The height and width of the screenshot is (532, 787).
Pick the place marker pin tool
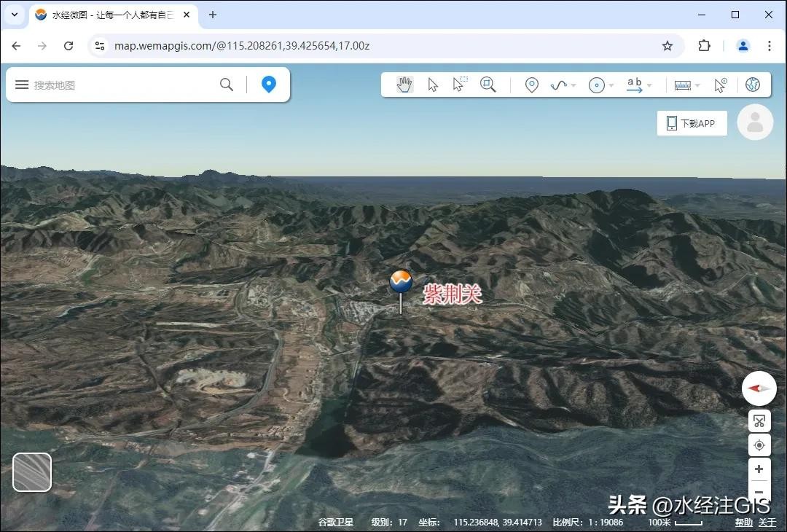point(532,85)
